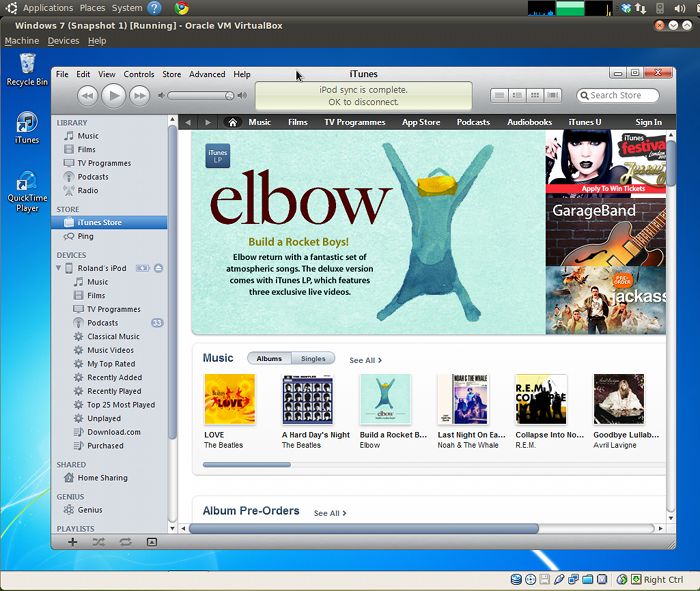
Task: Switch to album list view icon
Action: point(517,95)
